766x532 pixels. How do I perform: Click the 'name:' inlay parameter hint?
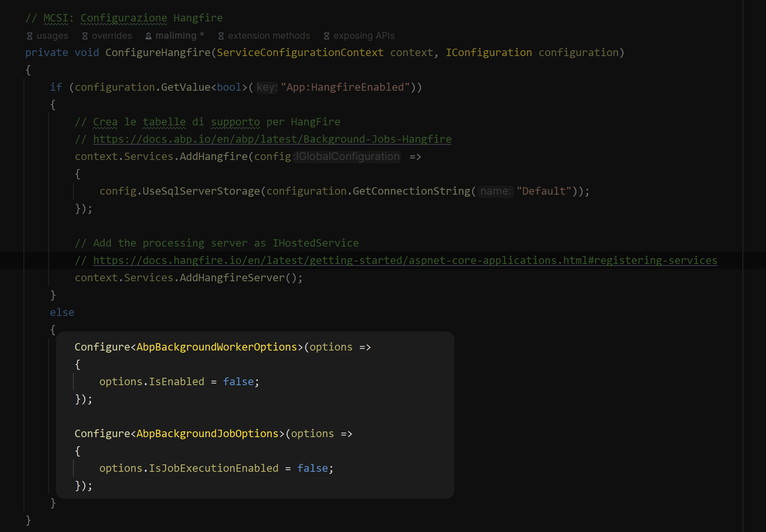[495, 191]
